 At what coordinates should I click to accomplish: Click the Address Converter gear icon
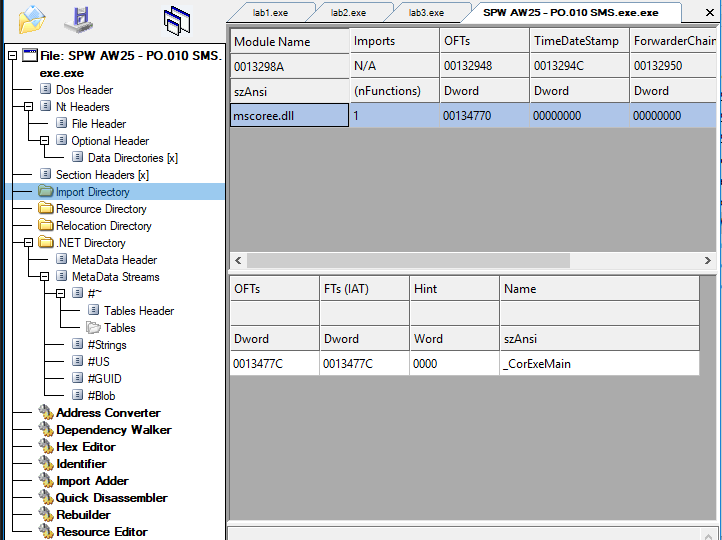46,412
